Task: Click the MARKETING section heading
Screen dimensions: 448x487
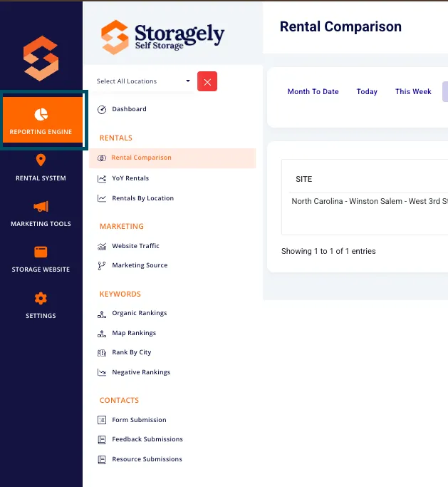Action: click(122, 227)
